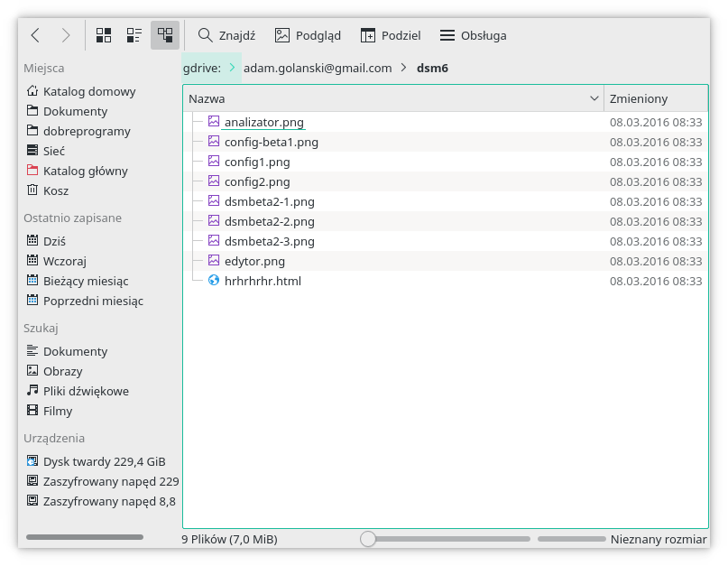728x566 pixels.
Task: Open Zaszyfrowany napęd 229 device
Action: point(103,482)
